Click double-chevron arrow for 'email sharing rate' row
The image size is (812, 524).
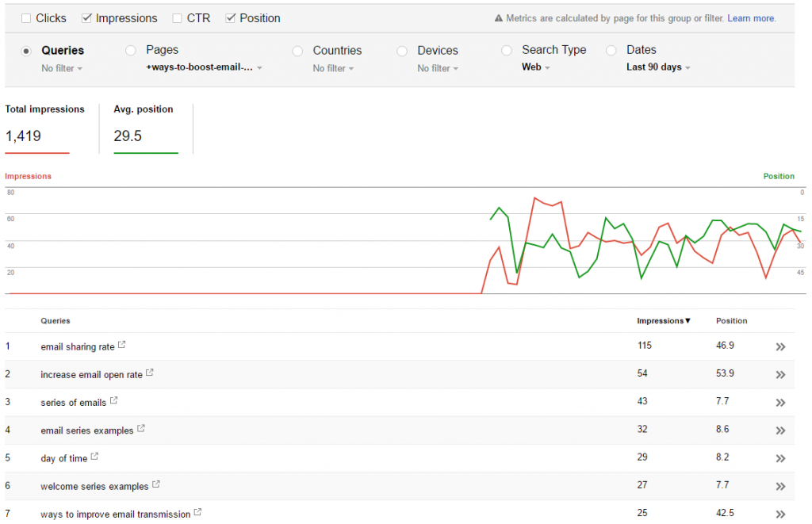pyautogui.click(x=780, y=347)
